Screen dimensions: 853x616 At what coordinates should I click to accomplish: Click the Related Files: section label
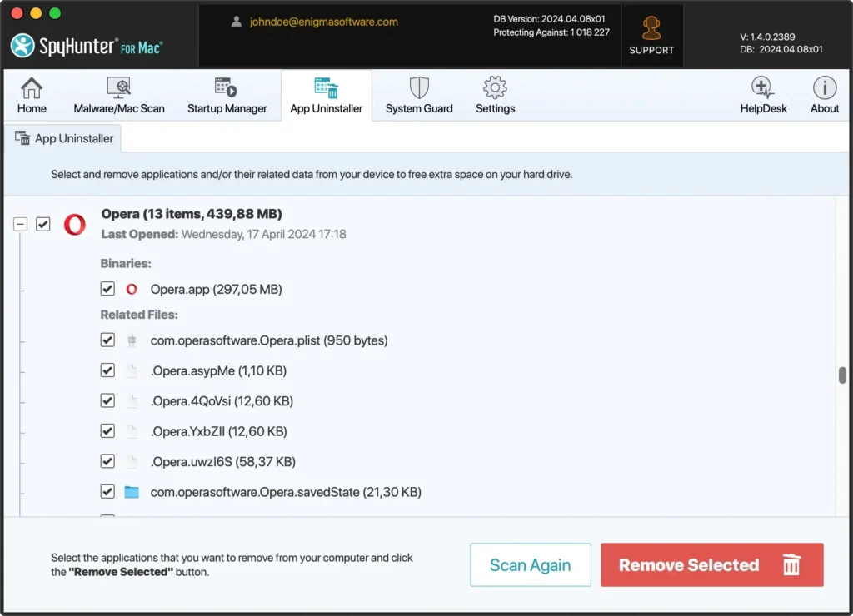139,315
